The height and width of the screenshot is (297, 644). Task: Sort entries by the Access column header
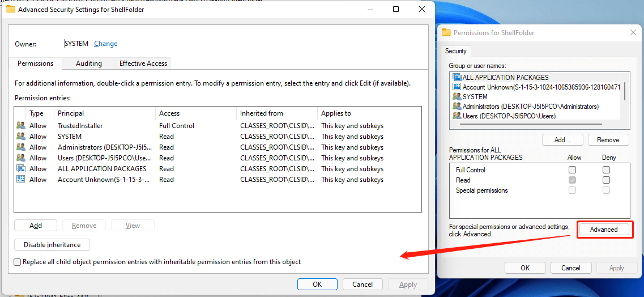point(197,113)
